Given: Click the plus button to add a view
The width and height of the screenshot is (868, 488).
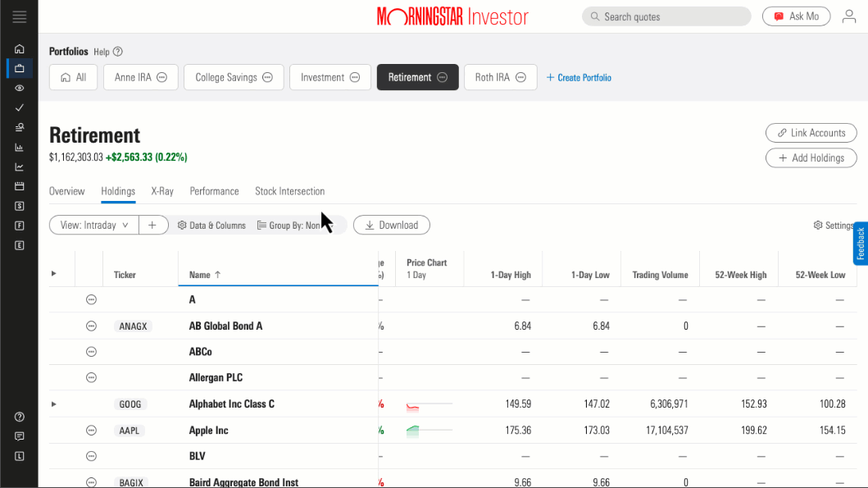Looking at the screenshot, I should coord(152,225).
